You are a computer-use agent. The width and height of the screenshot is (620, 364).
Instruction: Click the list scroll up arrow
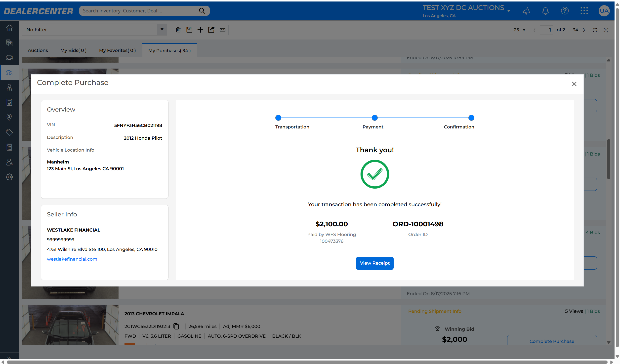click(x=609, y=60)
